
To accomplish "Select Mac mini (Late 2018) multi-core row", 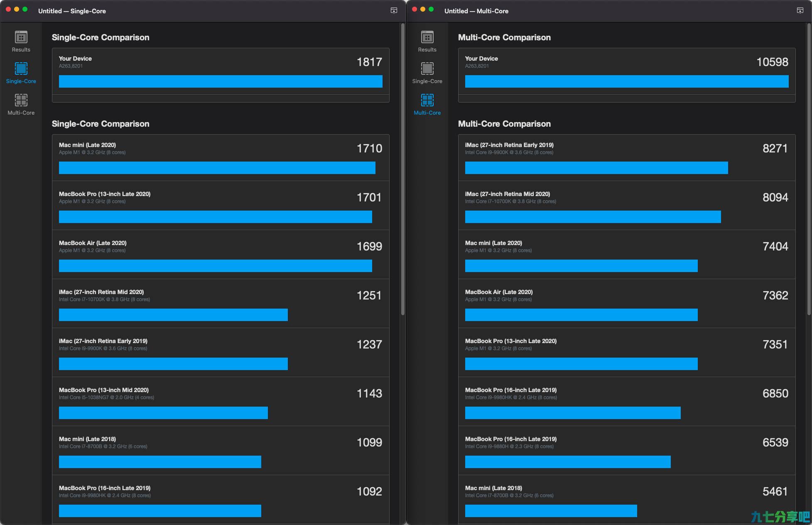I will coord(627,500).
